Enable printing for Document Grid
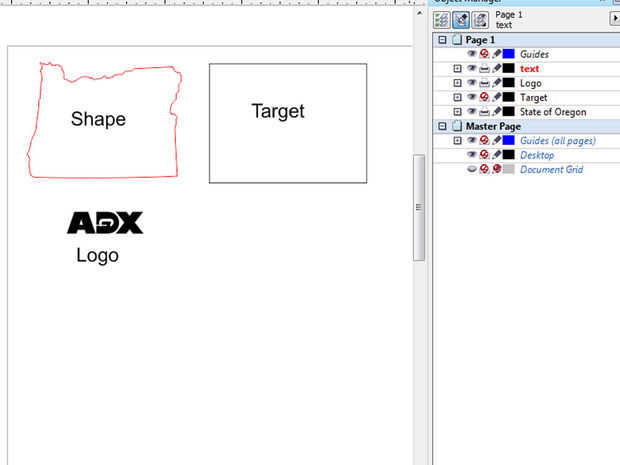 tap(484, 169)
